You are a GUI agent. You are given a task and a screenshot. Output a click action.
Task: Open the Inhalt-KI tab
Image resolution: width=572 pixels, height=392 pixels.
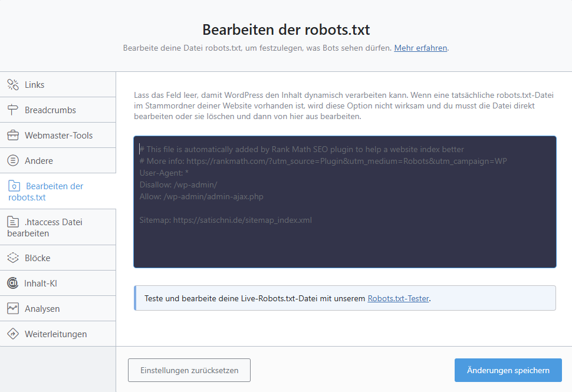point(58,283)
